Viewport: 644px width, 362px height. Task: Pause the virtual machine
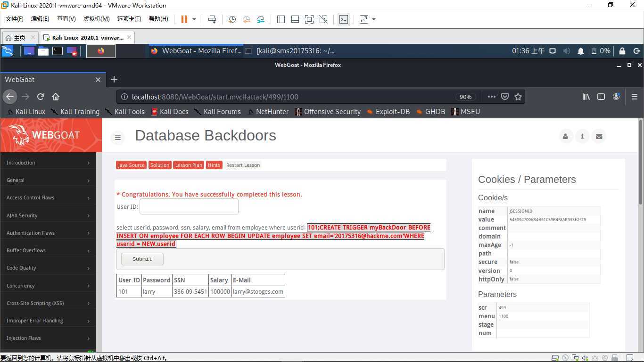coord(184,19)
